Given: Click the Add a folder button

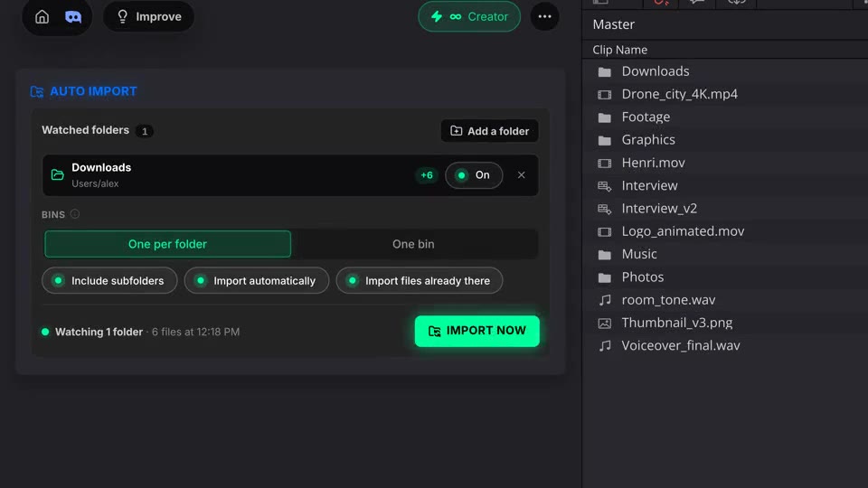Looking at the screenshot, I should click(490, 131).
